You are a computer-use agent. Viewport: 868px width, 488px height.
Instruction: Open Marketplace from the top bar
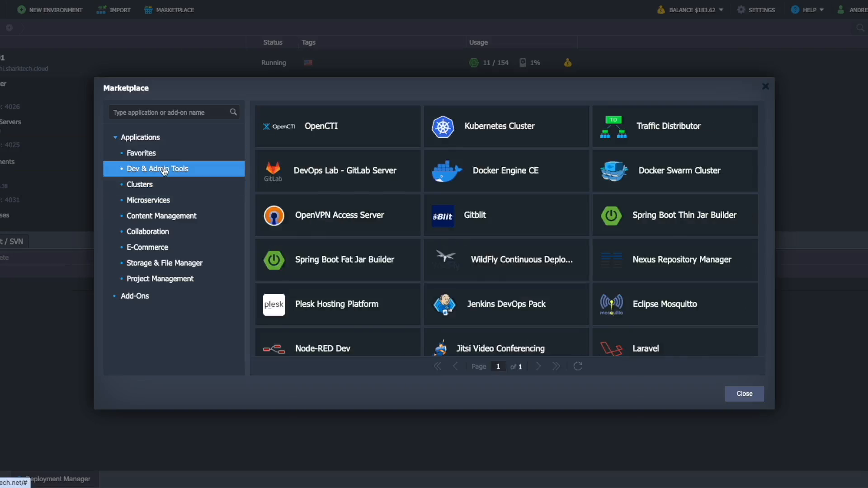pos(169,10)
